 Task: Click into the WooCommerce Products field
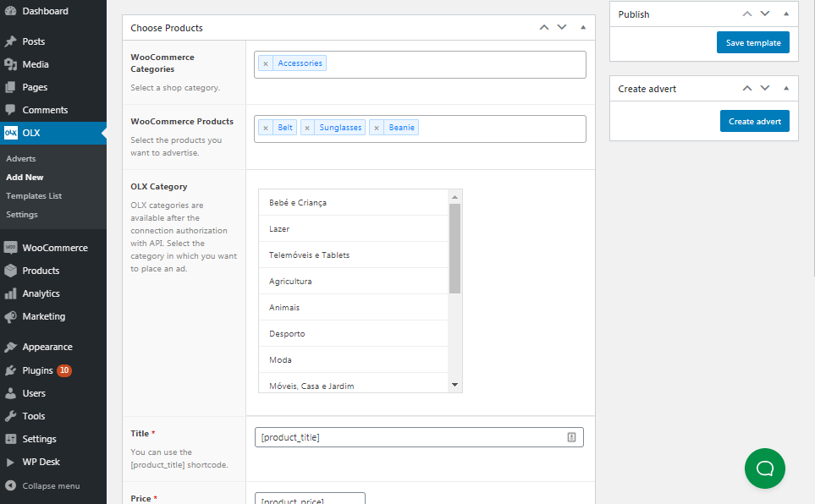pyautogui.click(x=420, y=129)
